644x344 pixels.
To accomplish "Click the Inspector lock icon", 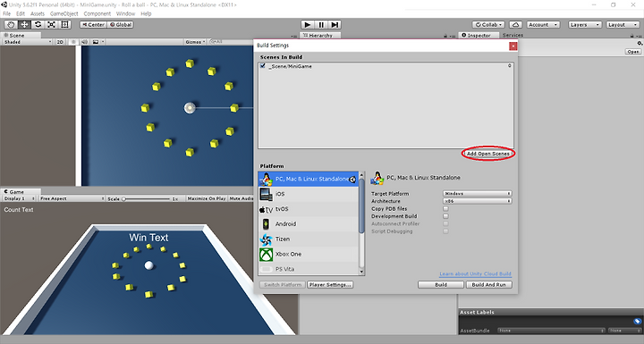I will (x=632, y=36).
